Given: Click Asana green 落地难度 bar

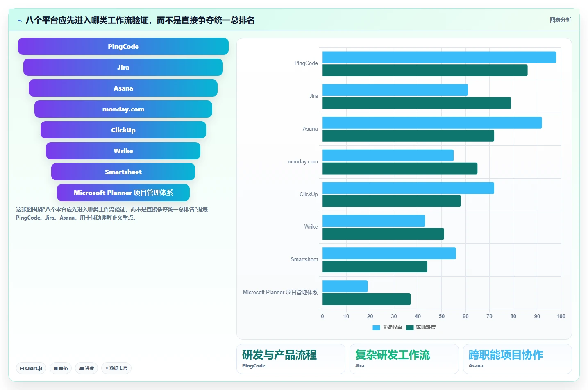Looking at the screenshot, I should point(408,136).
